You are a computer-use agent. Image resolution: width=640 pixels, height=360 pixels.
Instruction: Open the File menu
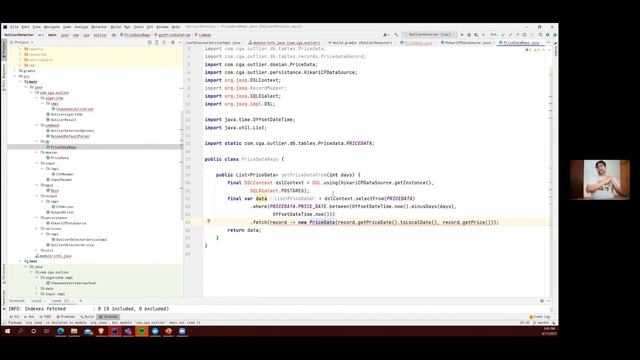pyautogui.click(x=14, y=27)
